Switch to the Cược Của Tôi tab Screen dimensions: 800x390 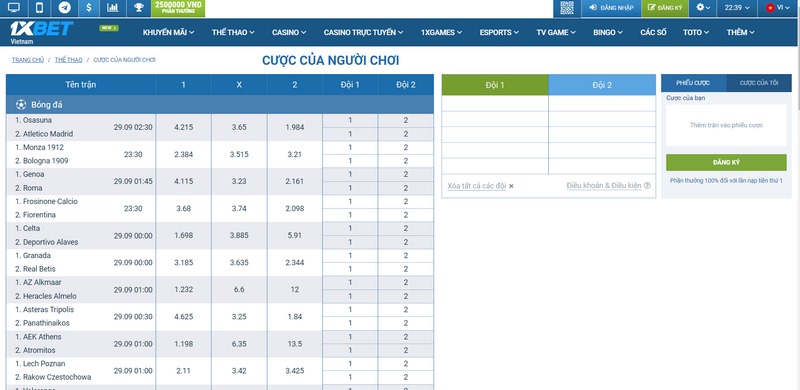coord(759,83)
